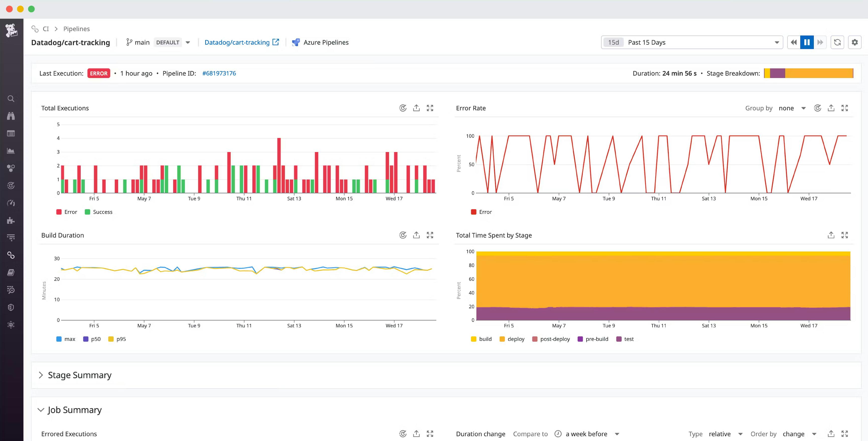Open Watchdog via the binoculars sidebar icon
This screenshot has width=868, height=441.
pos(11,116)
